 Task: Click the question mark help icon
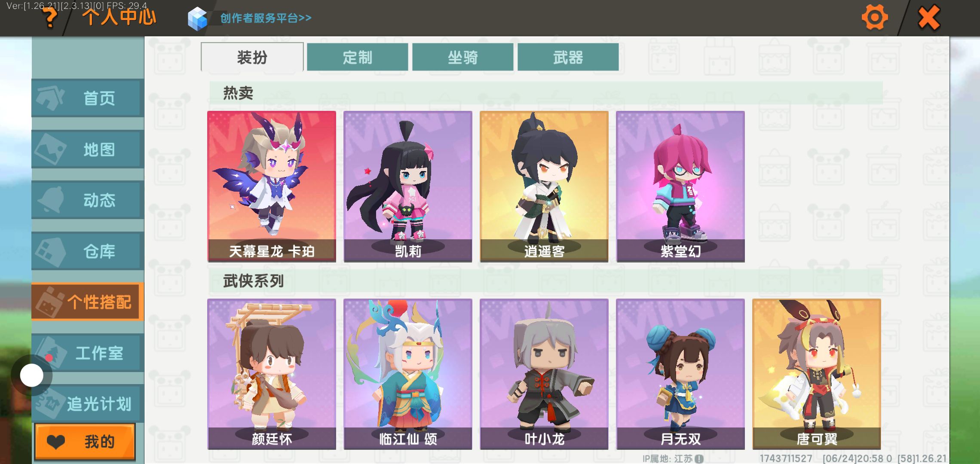50,18
